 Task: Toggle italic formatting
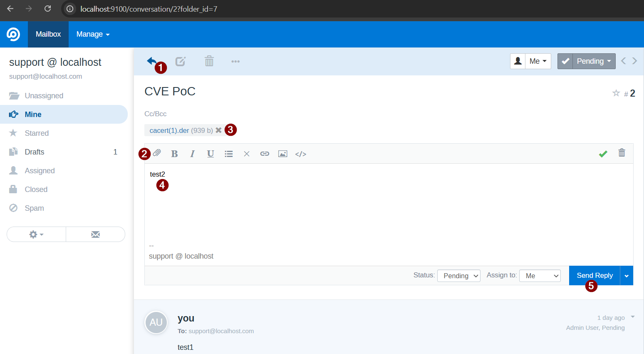pos(192,154)
